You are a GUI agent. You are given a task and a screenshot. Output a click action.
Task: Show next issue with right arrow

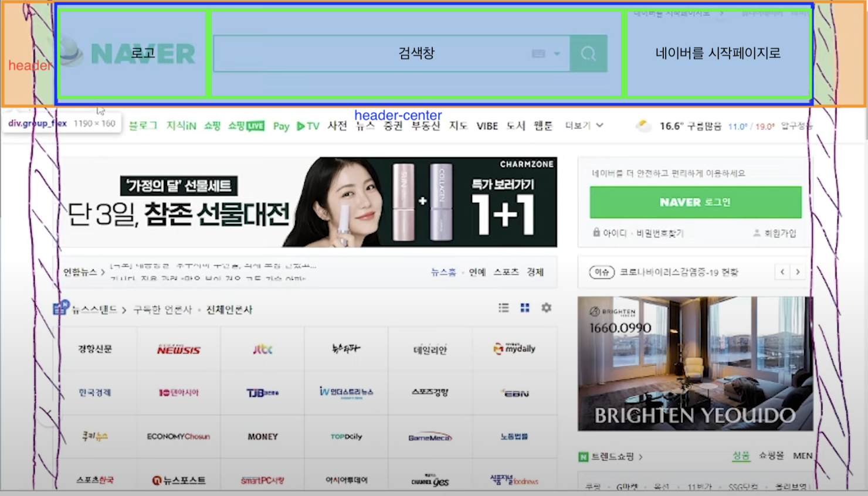pos(798,272)
